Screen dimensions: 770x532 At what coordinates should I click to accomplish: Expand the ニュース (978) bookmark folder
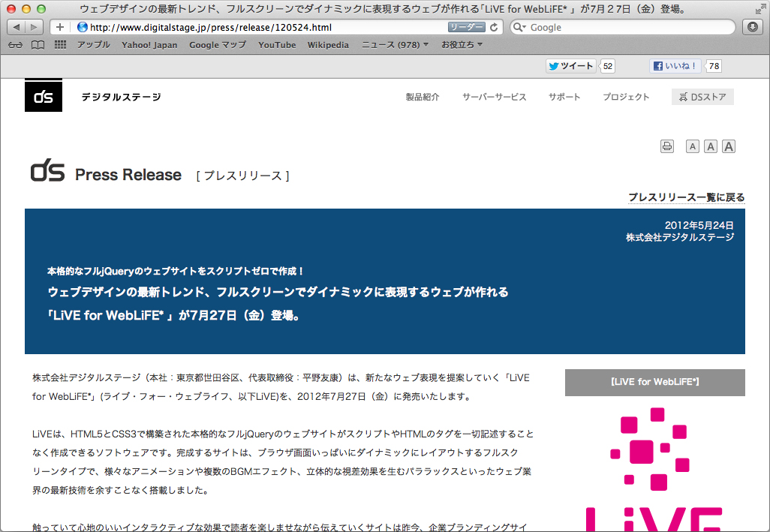pos(395,45)
